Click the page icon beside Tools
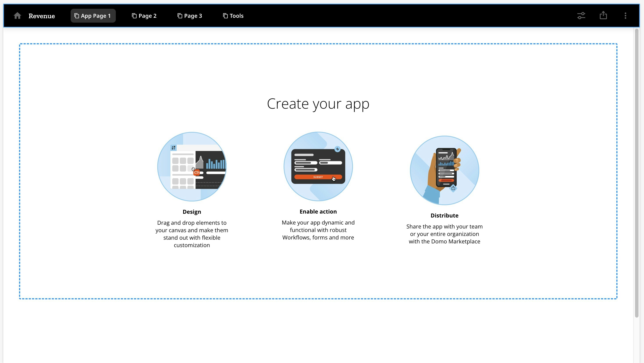This screenshot has width=644, height=363. pos(225,16)
